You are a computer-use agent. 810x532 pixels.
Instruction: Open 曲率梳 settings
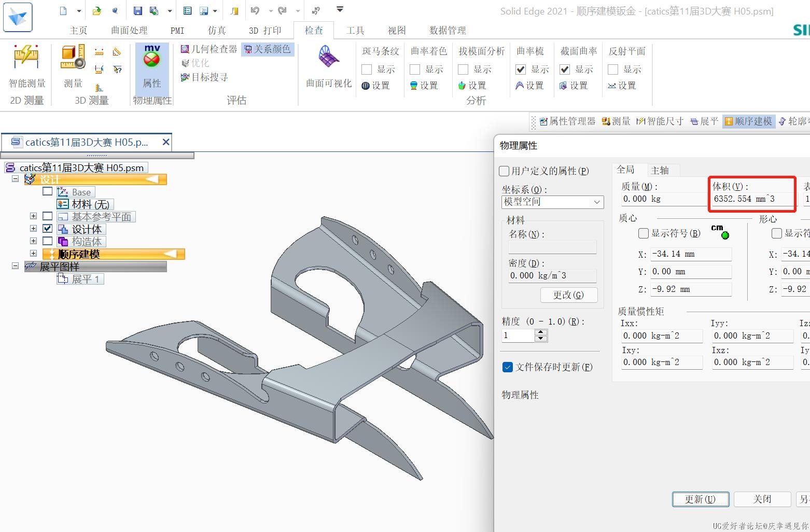529,86
